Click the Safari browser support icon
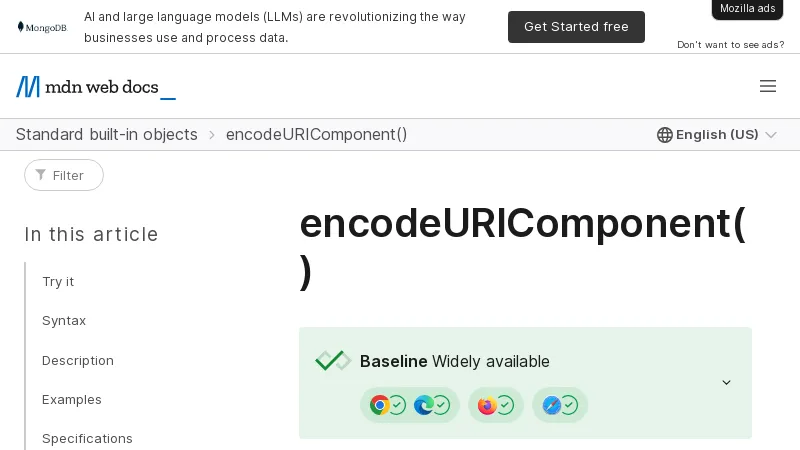The height and width of the screenshot is (450, 800). 551,405
